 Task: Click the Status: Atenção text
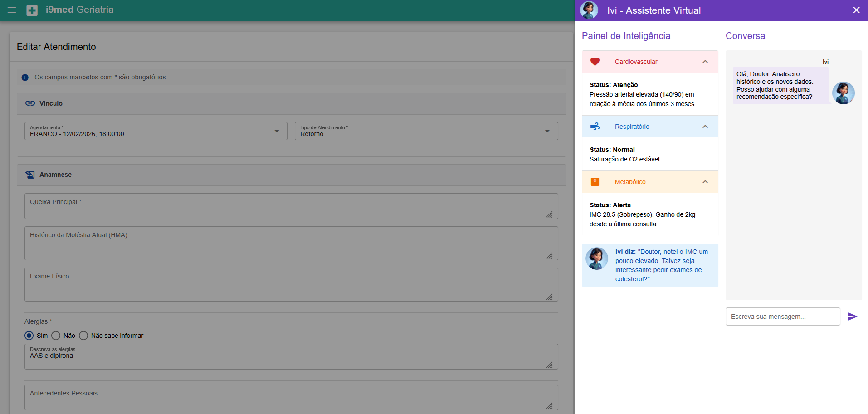tap(614, 85)
